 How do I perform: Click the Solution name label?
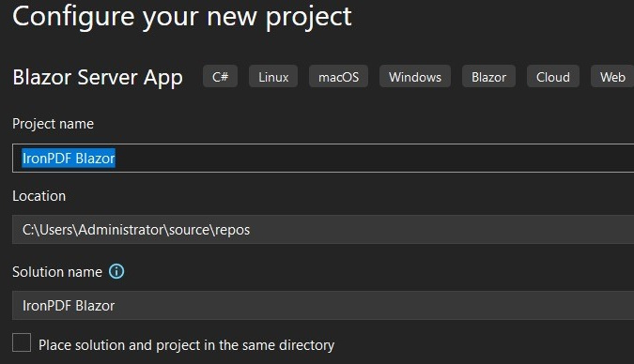click(x=57, y=272)
